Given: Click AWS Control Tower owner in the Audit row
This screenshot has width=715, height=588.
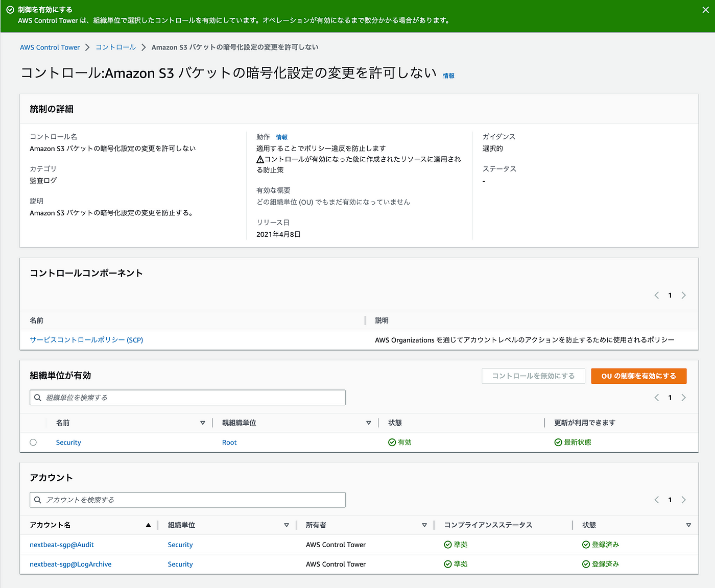Looking at the screenshot, I should 336,545.
